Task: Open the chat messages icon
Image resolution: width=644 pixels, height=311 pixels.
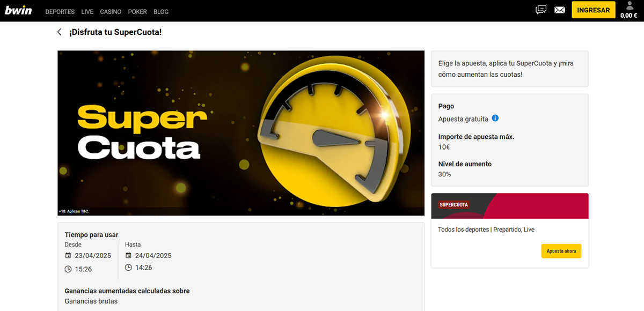Action: point(541,10)
